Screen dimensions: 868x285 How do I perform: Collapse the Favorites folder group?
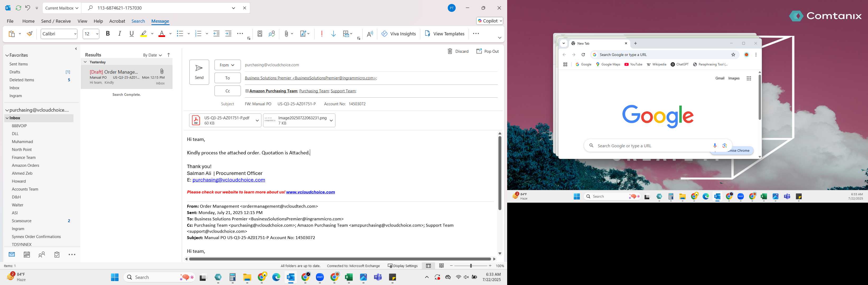pos(7,55)
